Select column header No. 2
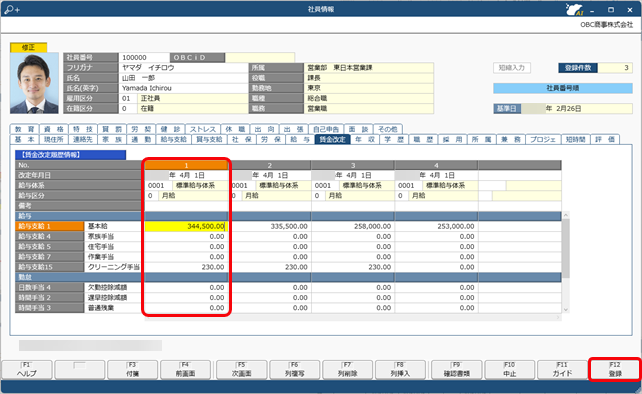Viewport: 642px width, 394px height. coord(269,165)
